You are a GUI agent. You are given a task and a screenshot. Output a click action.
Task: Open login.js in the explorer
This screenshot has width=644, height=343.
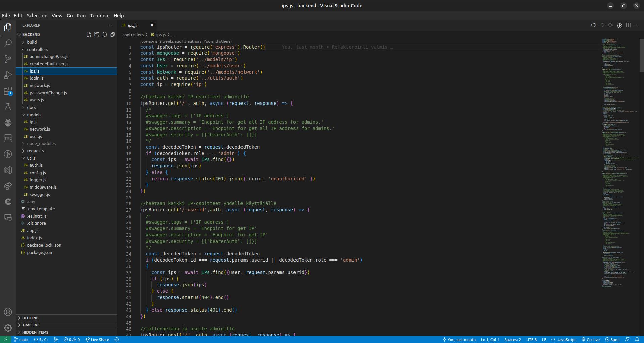pos(36,78)
